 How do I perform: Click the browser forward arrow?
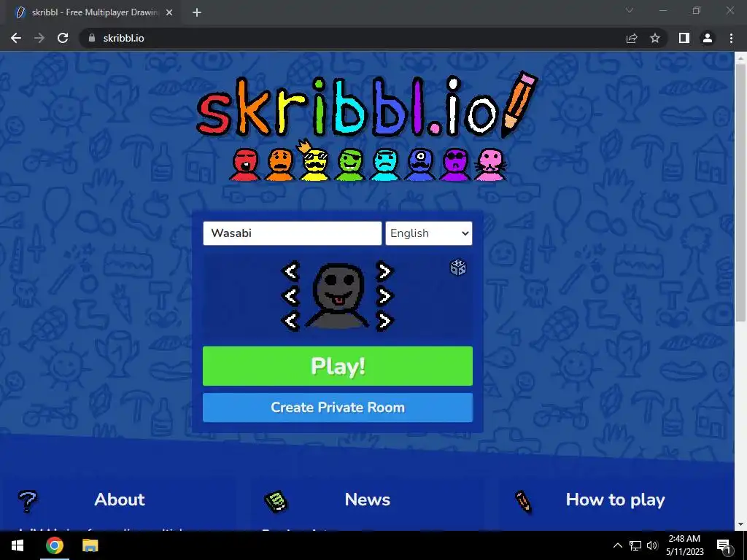39,38
